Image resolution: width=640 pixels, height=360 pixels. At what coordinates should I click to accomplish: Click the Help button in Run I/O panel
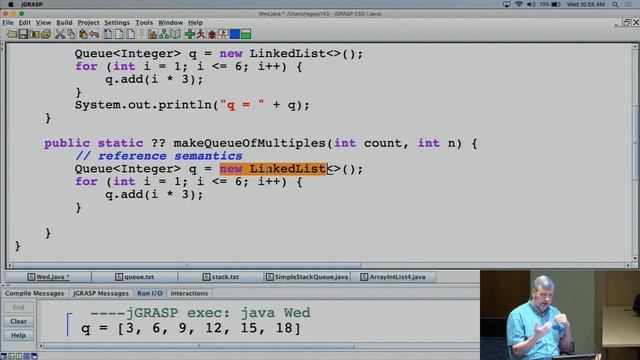[x=18, y=335]
